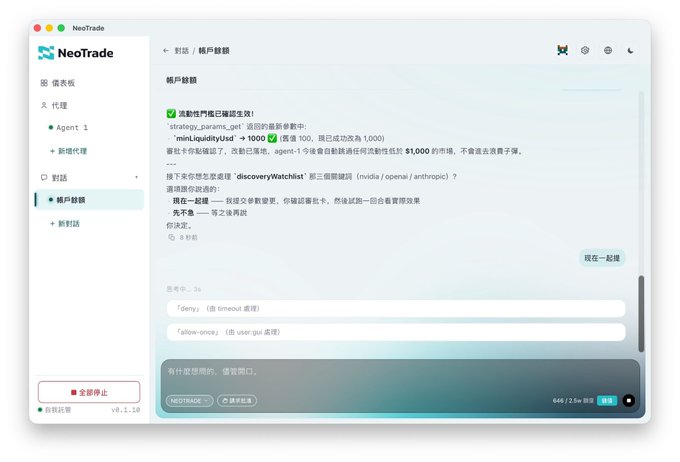Open language selector globe icon
Image resolution: width=680 pixels, height=462 pixels.
[x=608, y=50]
